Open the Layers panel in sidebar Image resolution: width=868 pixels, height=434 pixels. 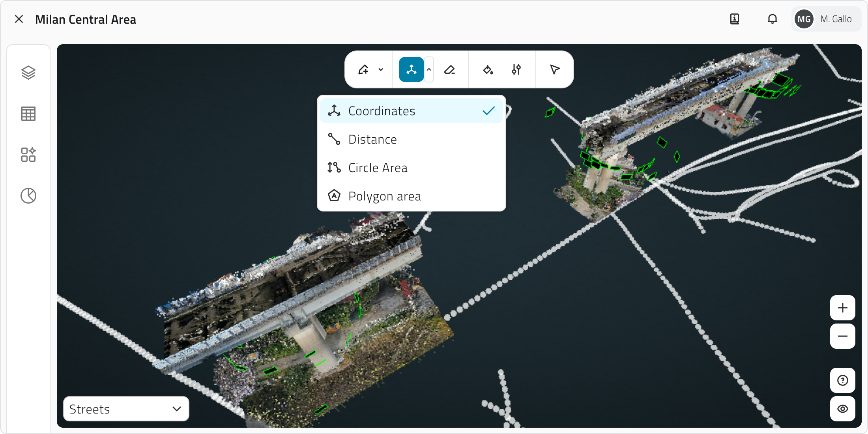pyautogui.click(x=28, y=73)
